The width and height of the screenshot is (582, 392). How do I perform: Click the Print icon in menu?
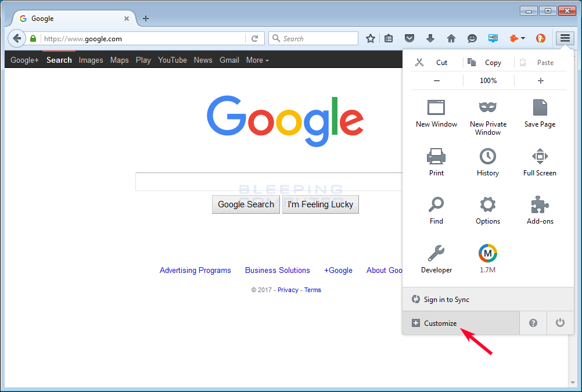[x=436, y=156]
